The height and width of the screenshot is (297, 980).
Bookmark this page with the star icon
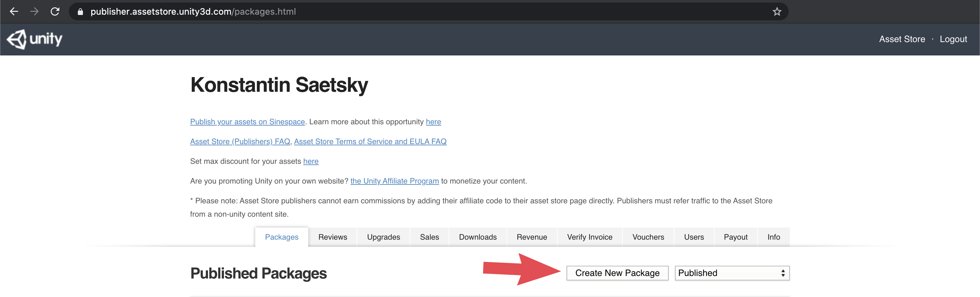(777, 12)
